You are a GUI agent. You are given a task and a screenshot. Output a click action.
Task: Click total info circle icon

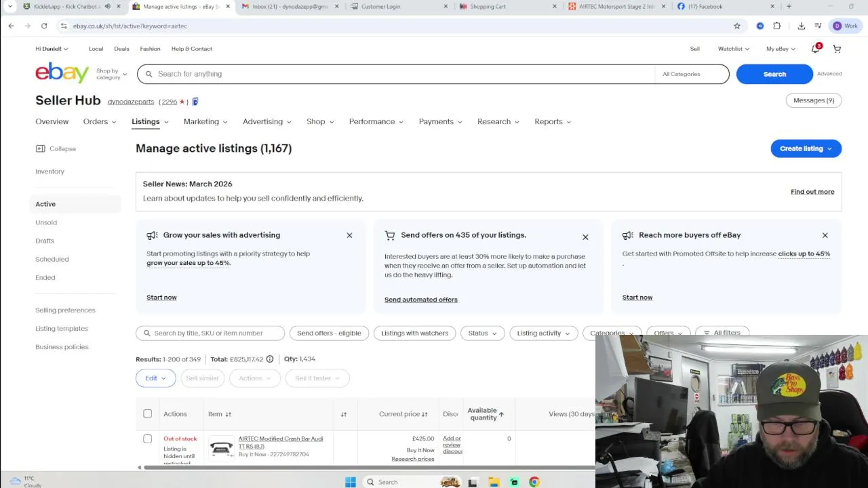[x=270, y=359]
